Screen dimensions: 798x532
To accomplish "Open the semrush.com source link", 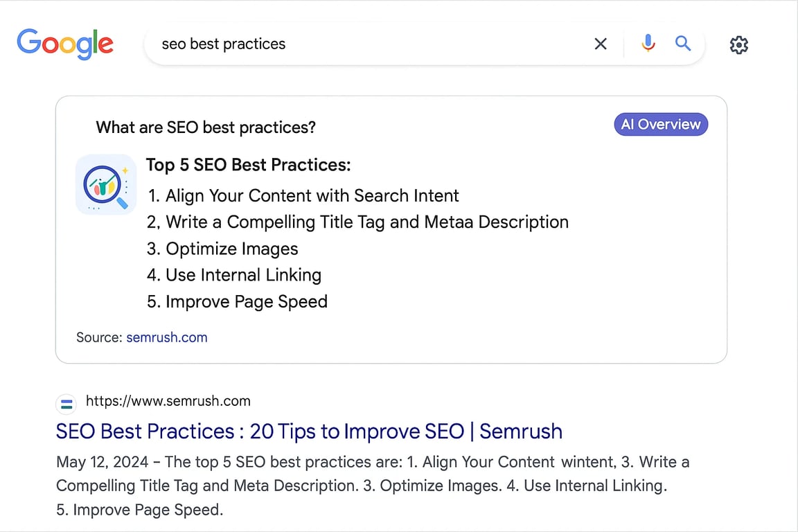I will (x=167, y=337).
